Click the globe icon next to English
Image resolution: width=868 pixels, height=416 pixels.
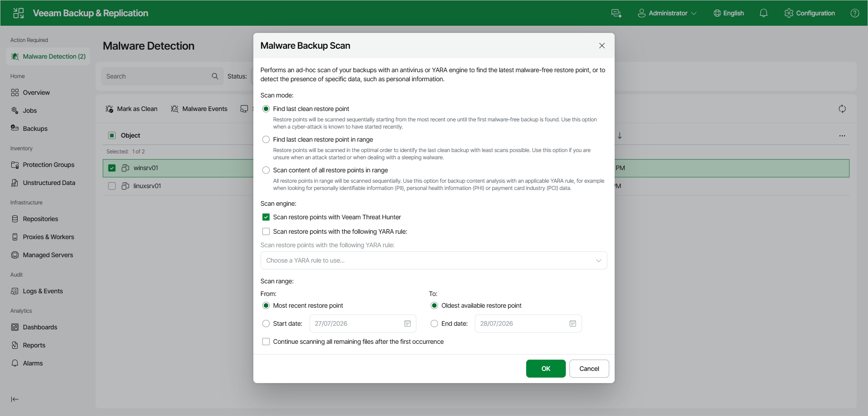pyautogui.click(x=717, y=13)
